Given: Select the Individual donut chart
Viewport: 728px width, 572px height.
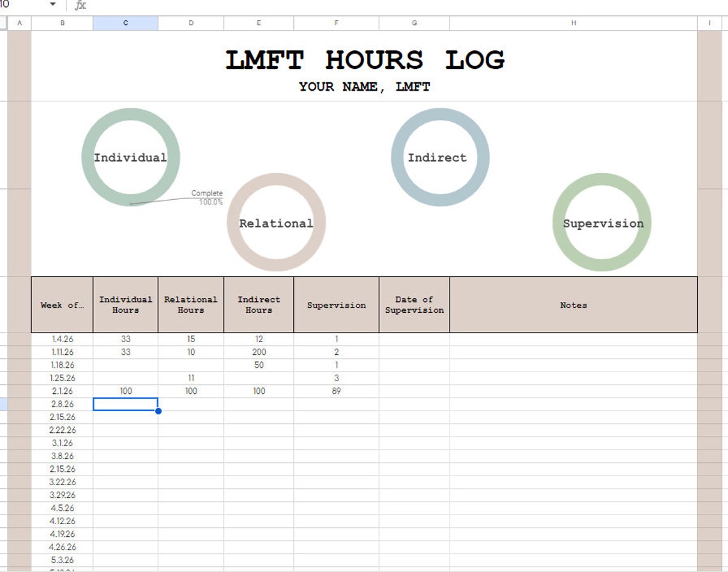Looking at the screenshot, I should [130, 156].
